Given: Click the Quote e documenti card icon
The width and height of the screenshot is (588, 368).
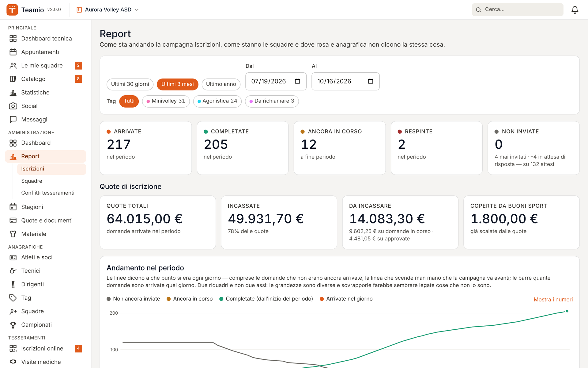Looking at the screenshot, I should pyautogui.click(x=13, y=220).
